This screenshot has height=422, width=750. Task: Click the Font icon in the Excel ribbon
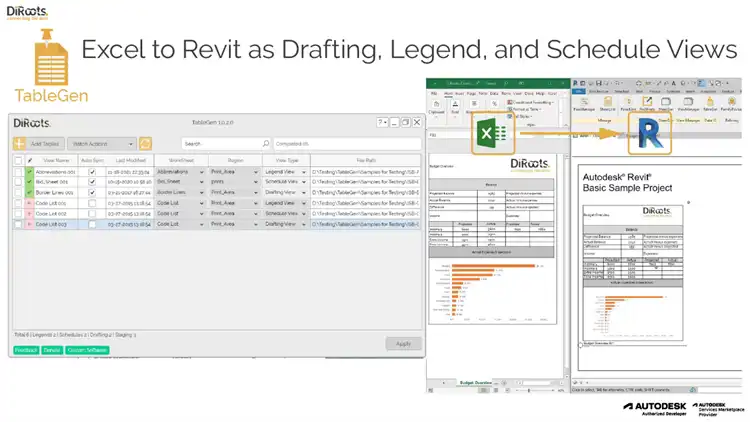(x=455, y=104)
